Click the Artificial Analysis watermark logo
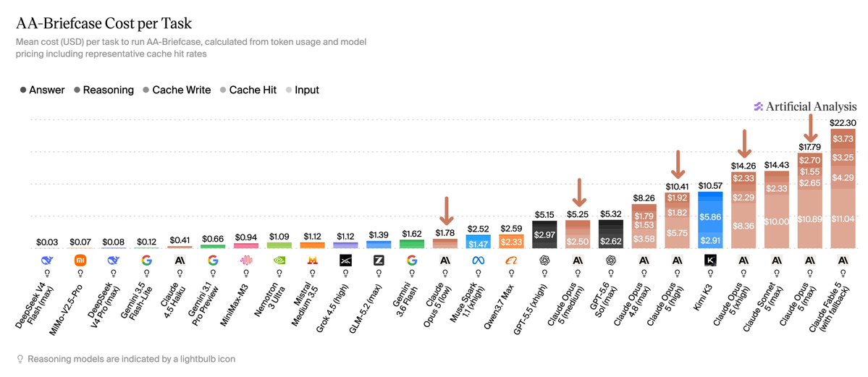The width and height of the screenshot is (868, 377). pyautogui.click(x=806, y=107)
